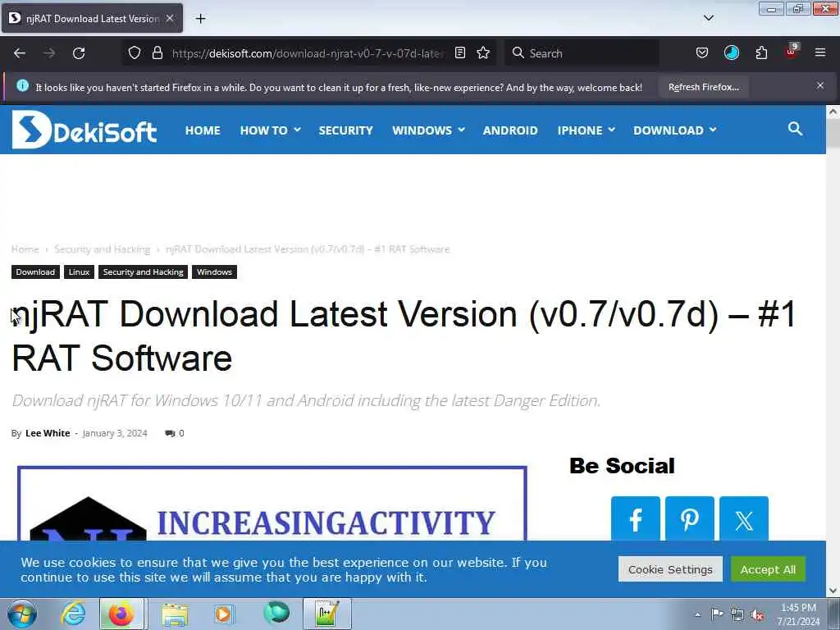840x630 pixels.
Task: Open author Lee White's profile
Action: coord(48,433)
